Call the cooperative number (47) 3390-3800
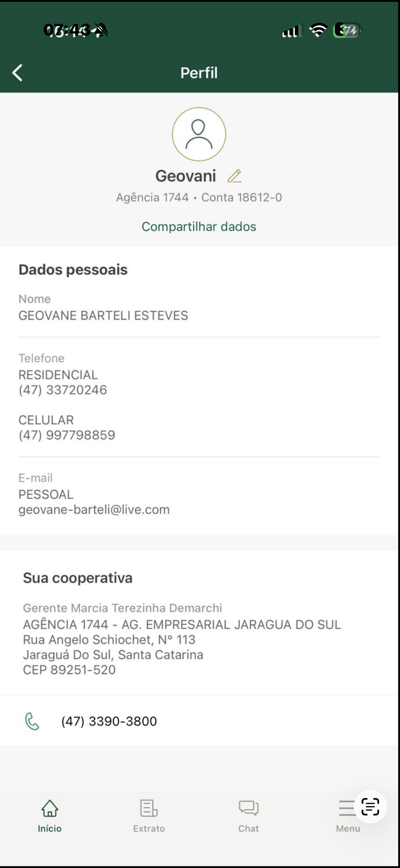 coord(109,721)
